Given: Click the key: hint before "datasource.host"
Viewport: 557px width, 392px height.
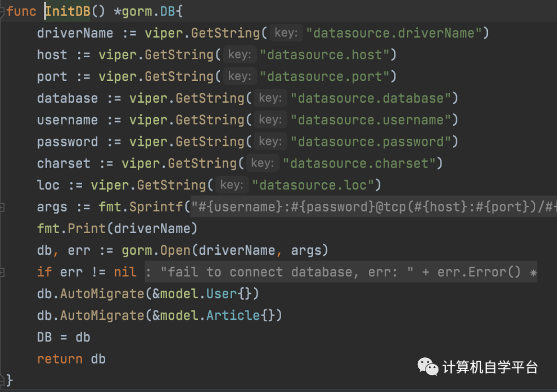Looking at the screenshot, I should [x=239, y=55].
